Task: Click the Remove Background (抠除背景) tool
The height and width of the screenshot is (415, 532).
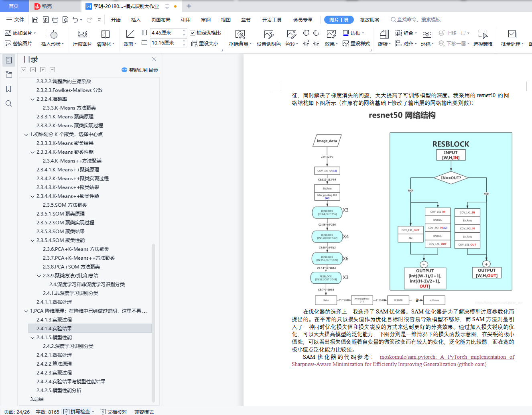Action: [x=240, y=38]
